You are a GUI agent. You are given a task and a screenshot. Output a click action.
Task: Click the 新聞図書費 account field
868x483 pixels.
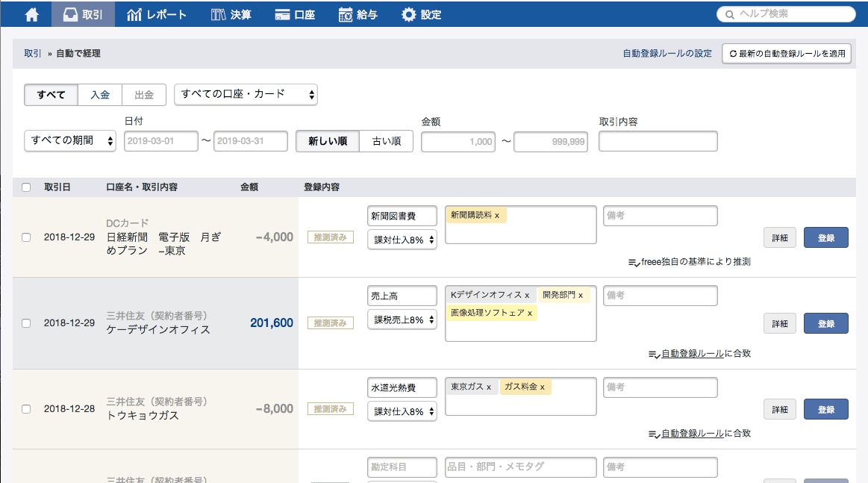(402, 216)
